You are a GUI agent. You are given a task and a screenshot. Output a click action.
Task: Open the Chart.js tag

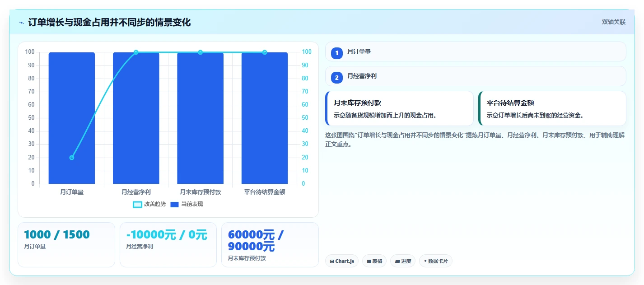(x=342, y=261)
